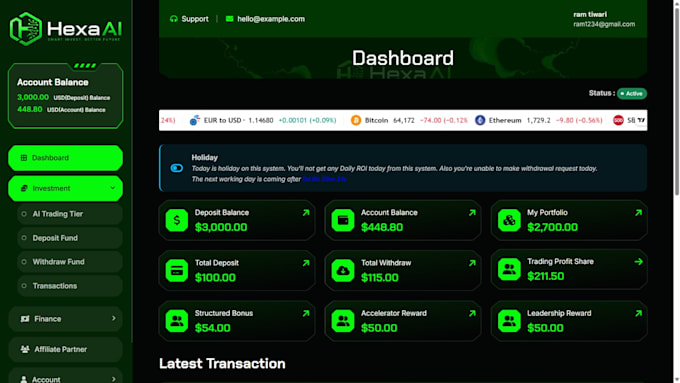Image resolution: width=680 pixels, height=383 pixels.
Task: Click the Dashboard grid icon
Action: coord(24,158)
